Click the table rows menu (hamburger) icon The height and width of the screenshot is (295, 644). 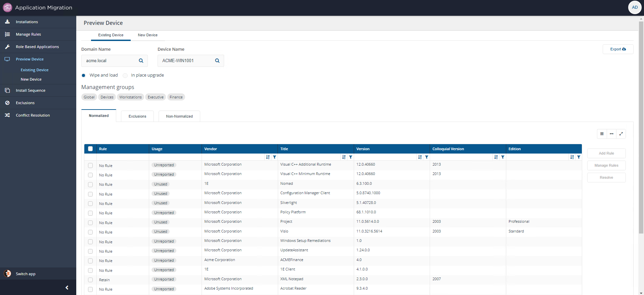[x=602, y=134]
